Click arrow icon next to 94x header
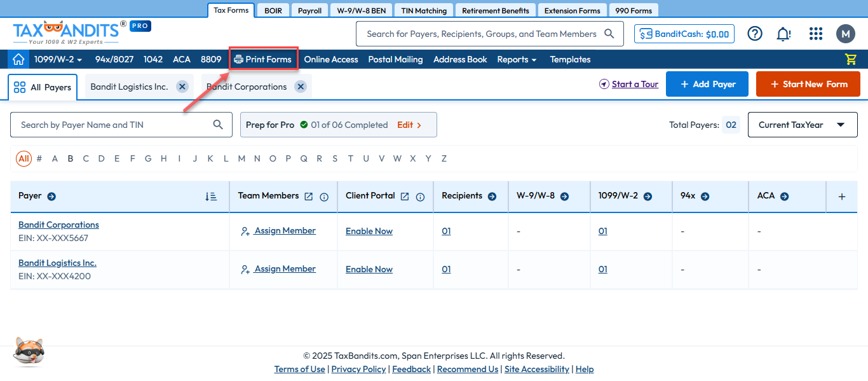This screenshot has width=868, height=381. point(705,197)
